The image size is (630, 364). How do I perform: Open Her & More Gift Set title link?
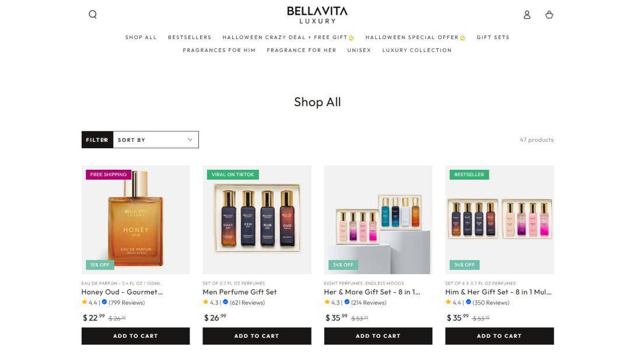tap(372, 292)
